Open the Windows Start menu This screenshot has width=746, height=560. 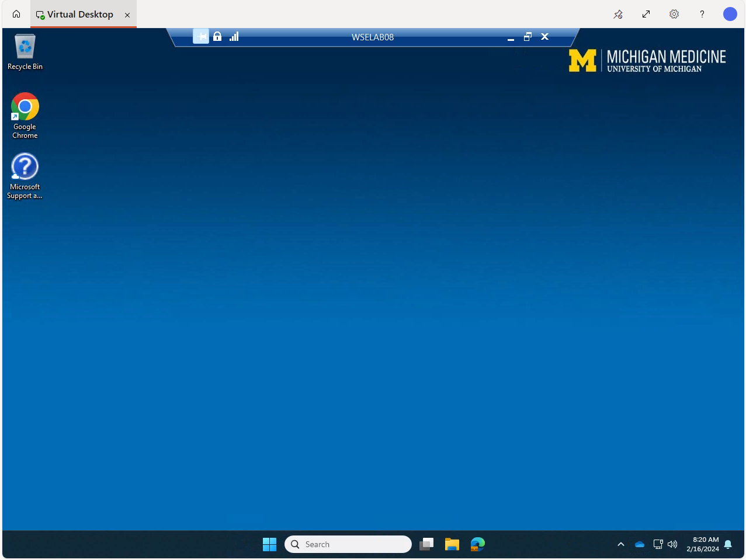tap(269, 544)
